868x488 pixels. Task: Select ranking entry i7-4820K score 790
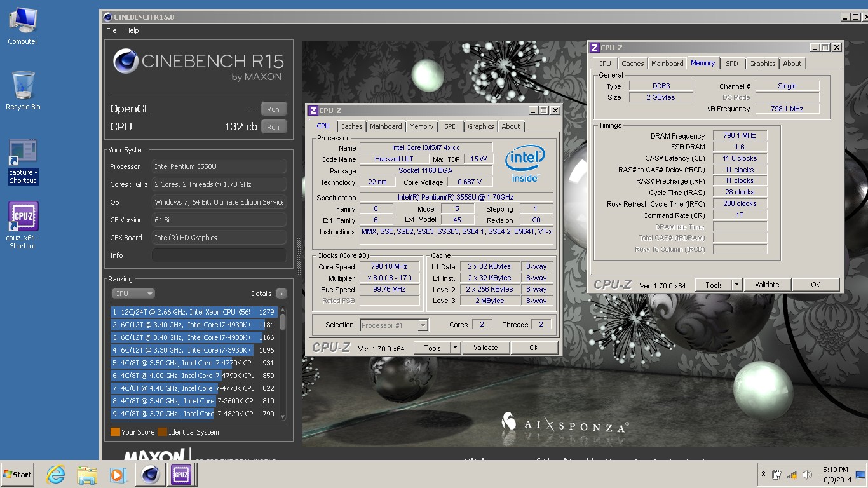pyautogui.click(x=194, y=414)
